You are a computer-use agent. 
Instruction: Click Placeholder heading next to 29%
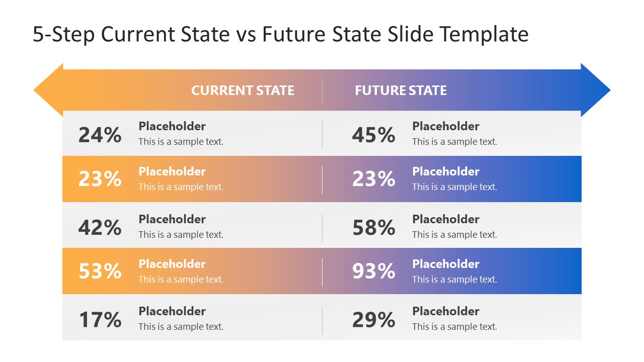point(446,311)
